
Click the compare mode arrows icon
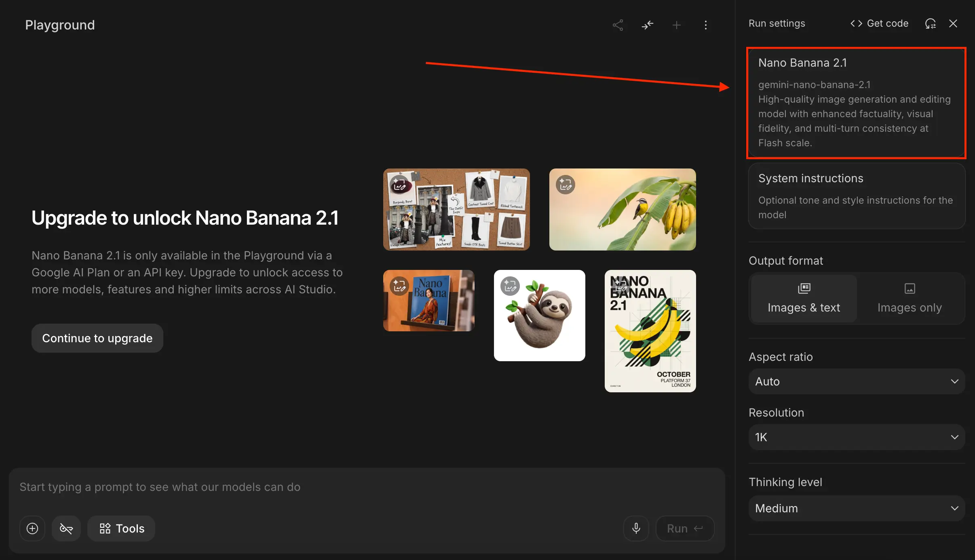[x=647, y=25]
